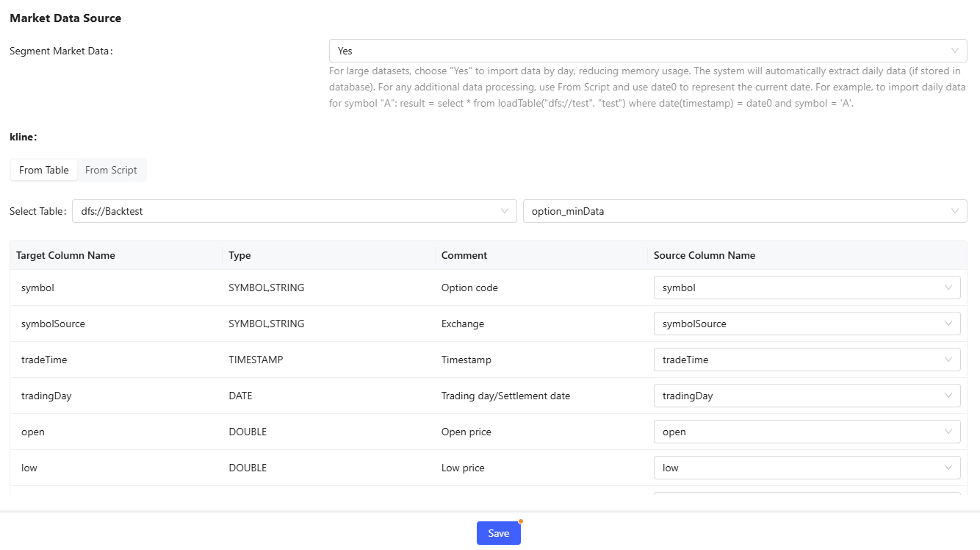
Task: Click the arrow icon in tradingDay source field
Action: 948,396
